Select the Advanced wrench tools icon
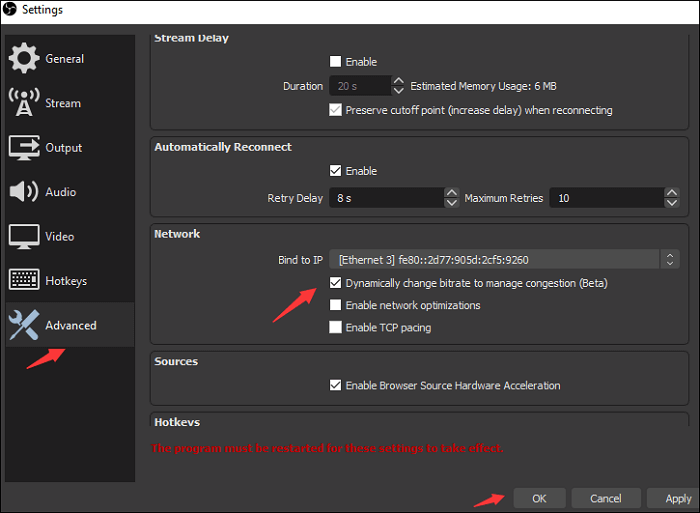 [24, 325]
